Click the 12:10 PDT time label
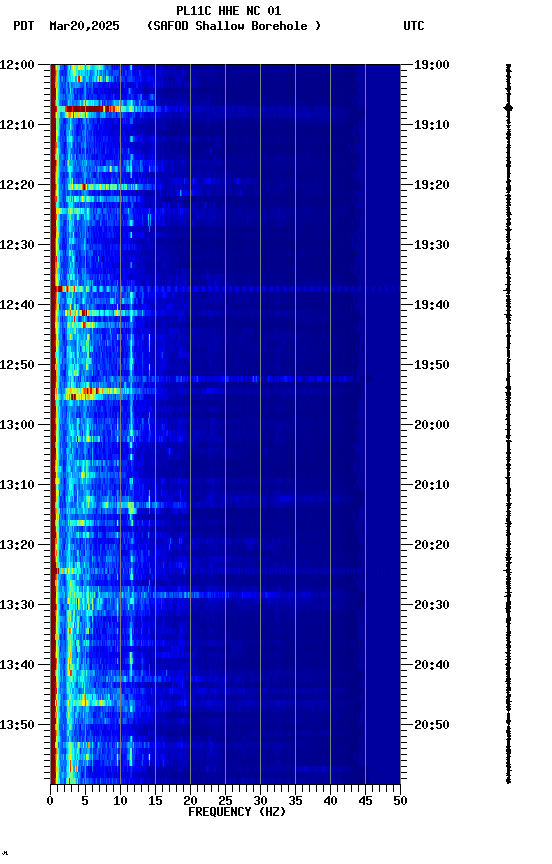This screenshot has width=552, height=864. 17,125
